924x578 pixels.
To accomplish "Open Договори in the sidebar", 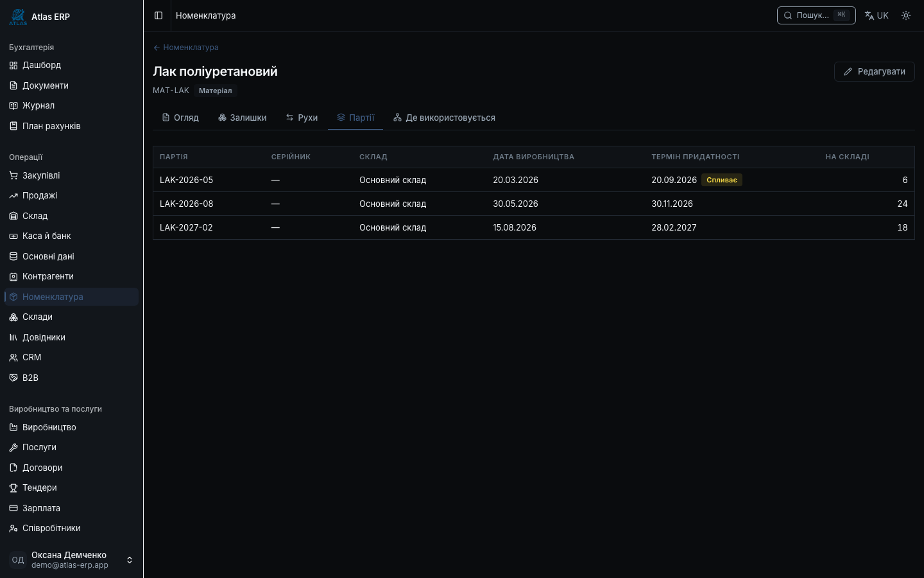I will (71, 468).
